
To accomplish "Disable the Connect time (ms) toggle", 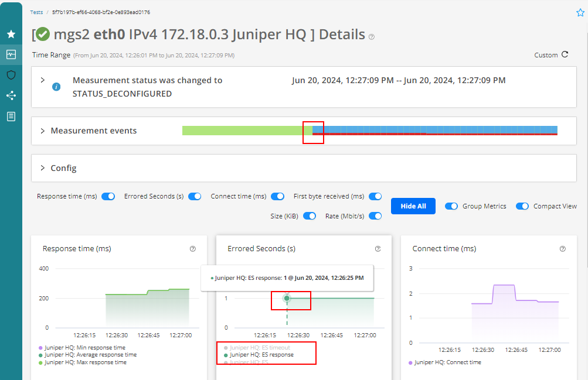I will (x=277, y=197).
